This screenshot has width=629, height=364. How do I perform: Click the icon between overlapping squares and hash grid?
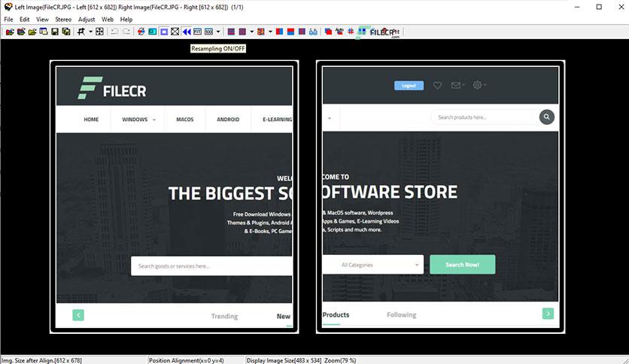339,32
